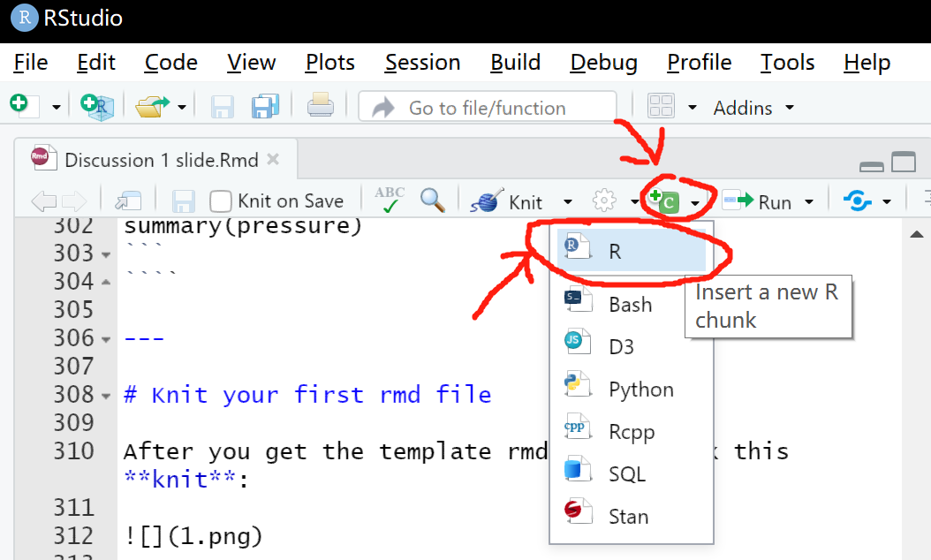Toggle the fold arrow at line 304
Image resolution: width=931 pixels, height=560 pixels.
[x=106, y=283]
